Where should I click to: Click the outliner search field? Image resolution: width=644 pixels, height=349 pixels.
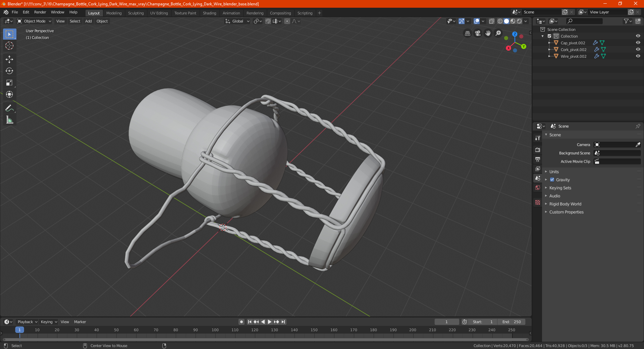(584, 21)
